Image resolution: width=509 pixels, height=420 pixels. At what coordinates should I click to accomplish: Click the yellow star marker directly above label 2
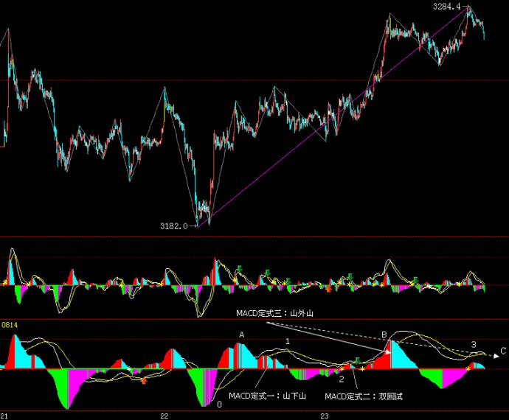point(342,369)
